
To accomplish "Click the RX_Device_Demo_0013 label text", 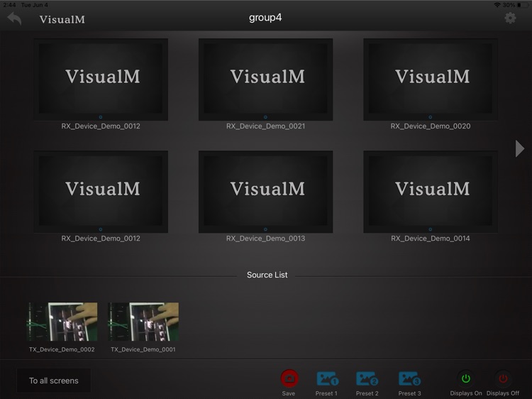I will click(x=266, y=239).
